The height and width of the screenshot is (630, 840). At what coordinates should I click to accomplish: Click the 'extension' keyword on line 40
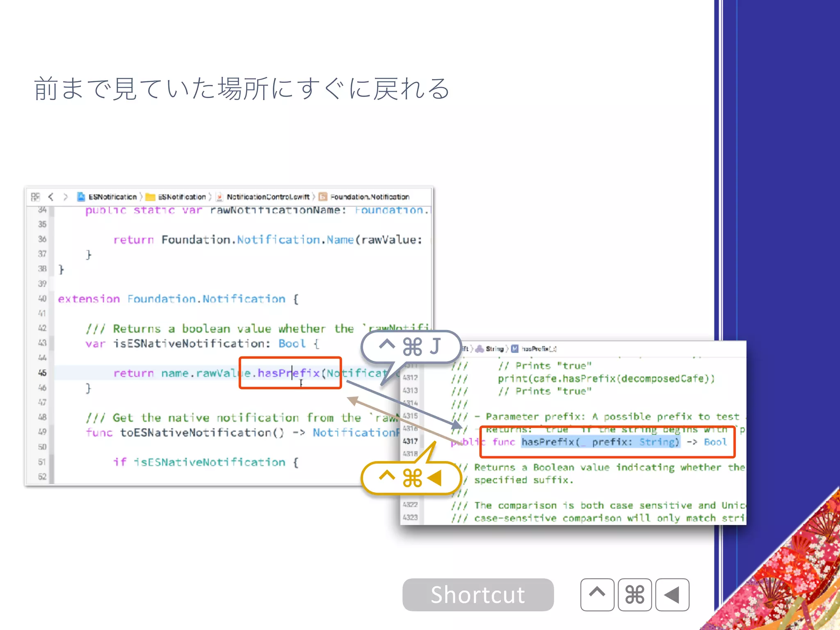pyautogui.click(x=89, y=299)
